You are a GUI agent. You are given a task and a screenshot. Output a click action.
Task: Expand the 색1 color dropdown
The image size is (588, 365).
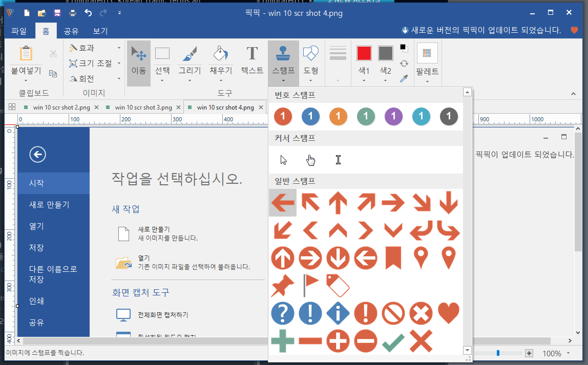[x=364, y=80]
